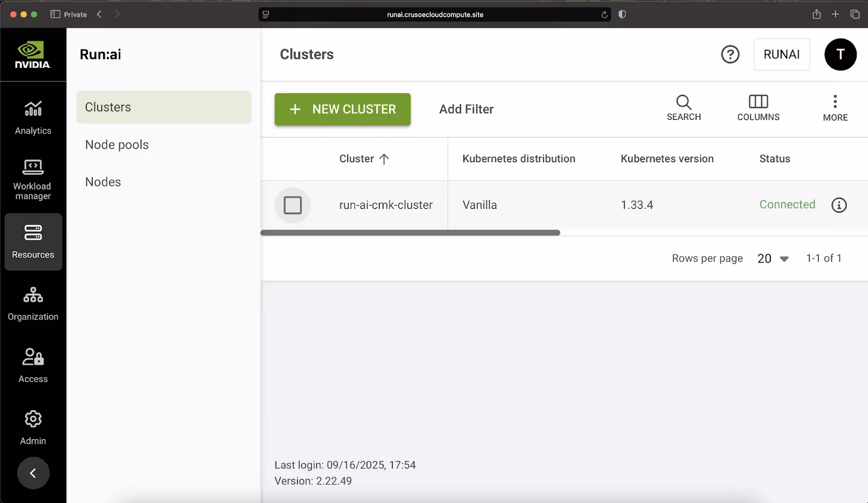Click the cluster status info icon
The height and width of the screenshot is (503, 868).
839,205
